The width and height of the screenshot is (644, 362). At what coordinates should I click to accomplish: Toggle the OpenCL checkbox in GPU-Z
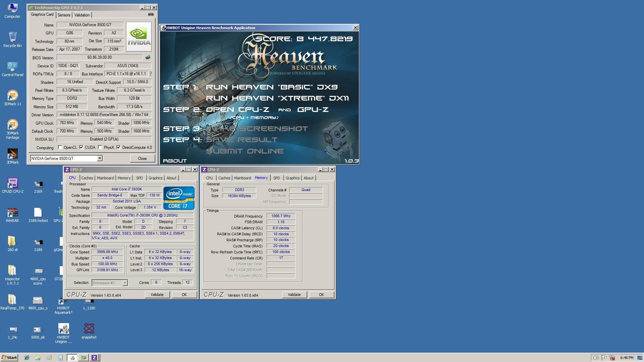pos(60,147)
